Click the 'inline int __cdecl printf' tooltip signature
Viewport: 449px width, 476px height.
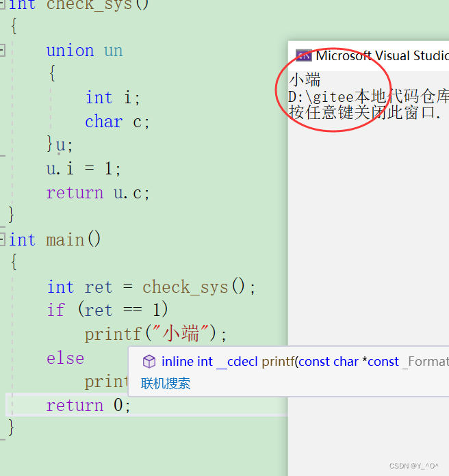click(x=305, y=362)
